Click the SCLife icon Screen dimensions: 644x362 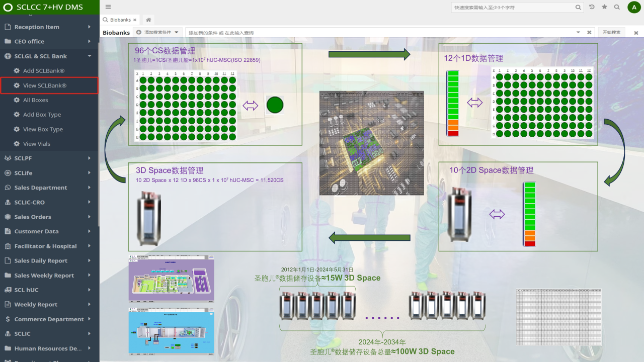(x=8, y=173)
